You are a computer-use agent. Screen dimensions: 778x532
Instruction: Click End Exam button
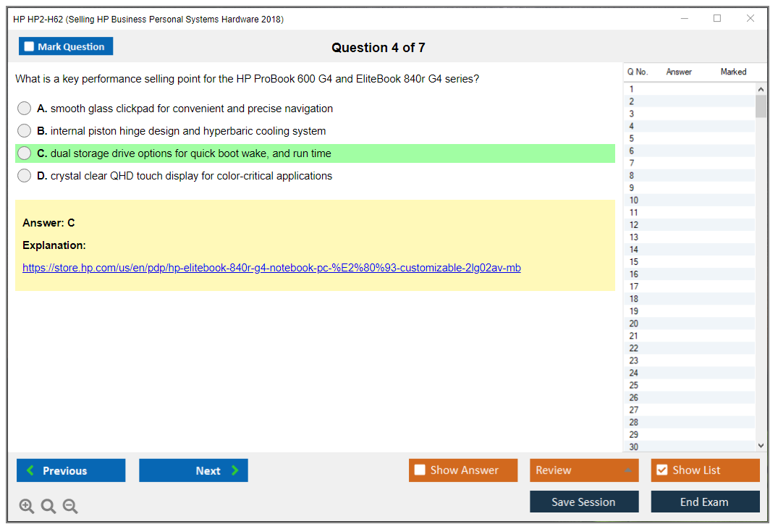[705, 502]
